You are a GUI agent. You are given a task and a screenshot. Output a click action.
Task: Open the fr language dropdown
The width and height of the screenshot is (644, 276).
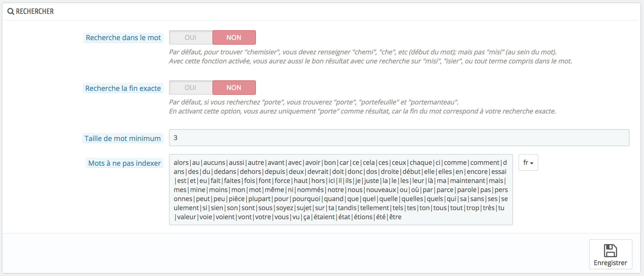(x=528, y=162)
